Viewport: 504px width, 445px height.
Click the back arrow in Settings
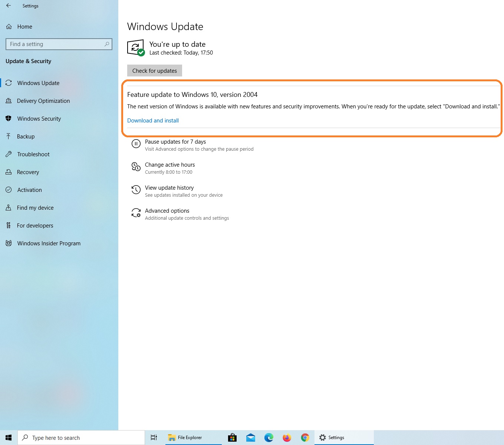(x=9, y=6)
